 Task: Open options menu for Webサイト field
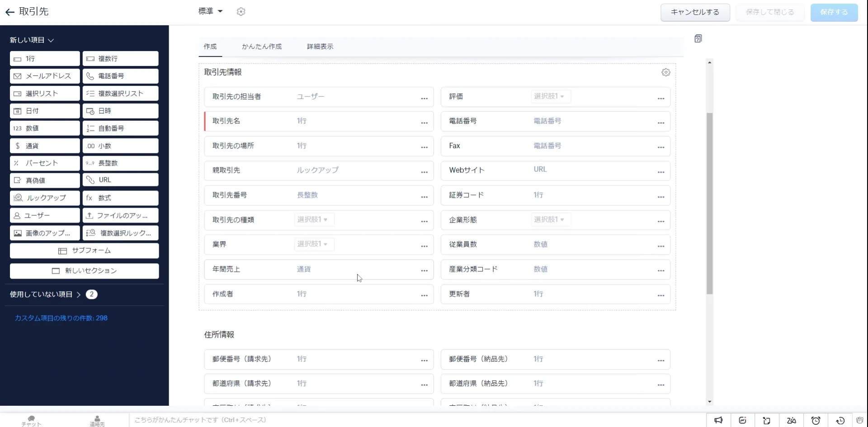pos(661,172)
